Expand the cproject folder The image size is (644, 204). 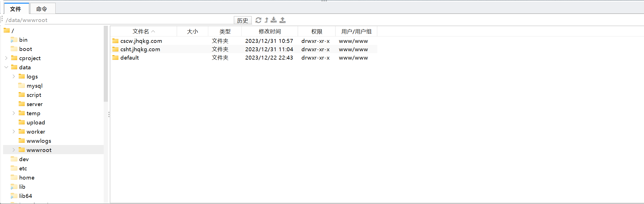6,58
